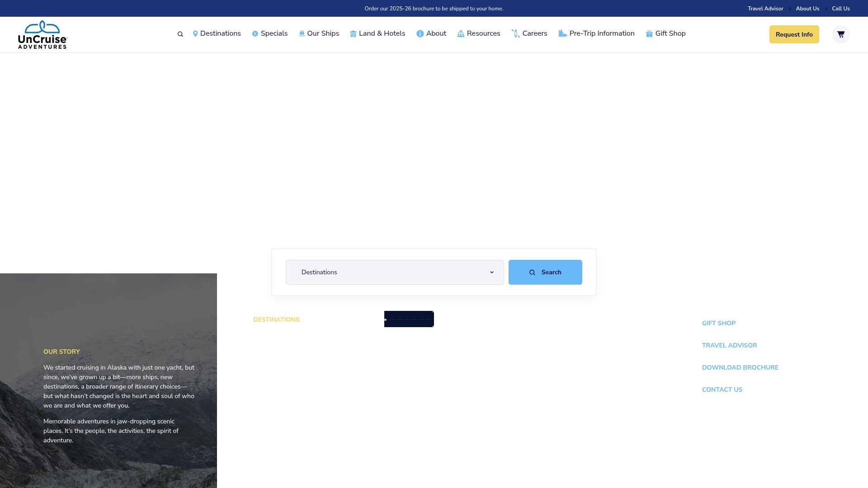Image resolution: width=868 pixels, height=488 pixels.
Task: Click the boot icon beside Pre-Trip Information
Action: point(562,33)
